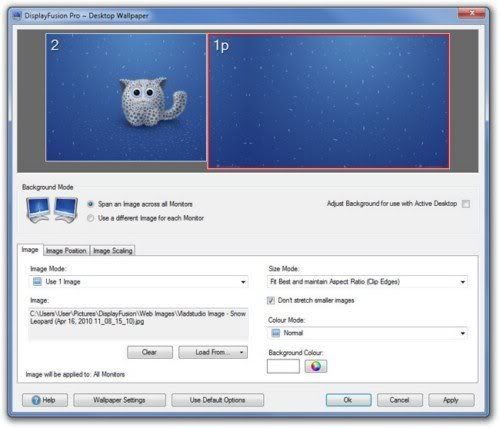Viewport: 500px width, 428px height.
Task: Click the right monitor icon under Background Mode
Action: [66, 209]
